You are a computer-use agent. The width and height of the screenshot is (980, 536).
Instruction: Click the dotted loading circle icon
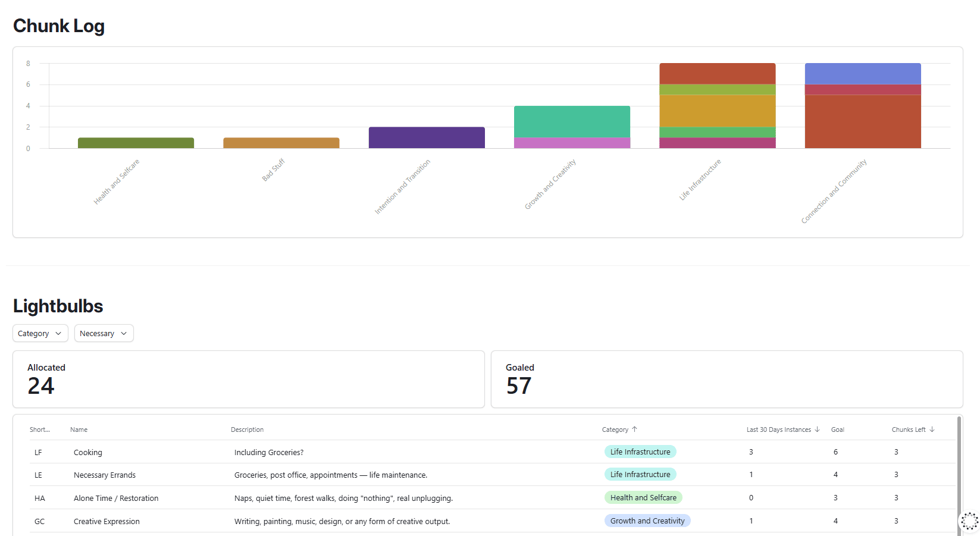[969, 521]
